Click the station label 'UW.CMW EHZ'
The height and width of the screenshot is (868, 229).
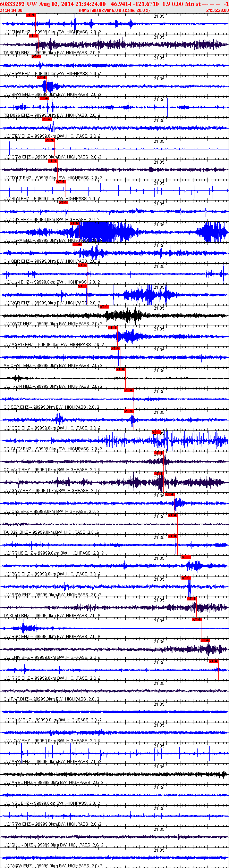[x=17, y=720]
